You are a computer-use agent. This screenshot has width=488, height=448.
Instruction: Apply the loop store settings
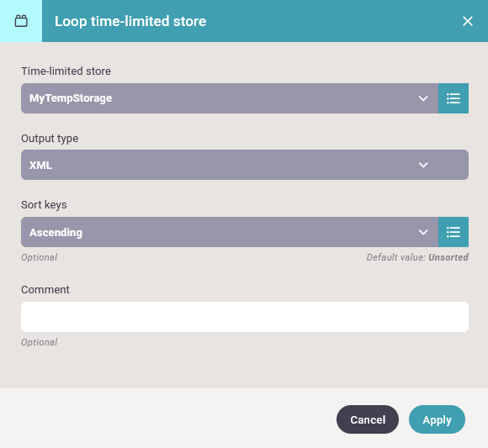click(437, 419)
